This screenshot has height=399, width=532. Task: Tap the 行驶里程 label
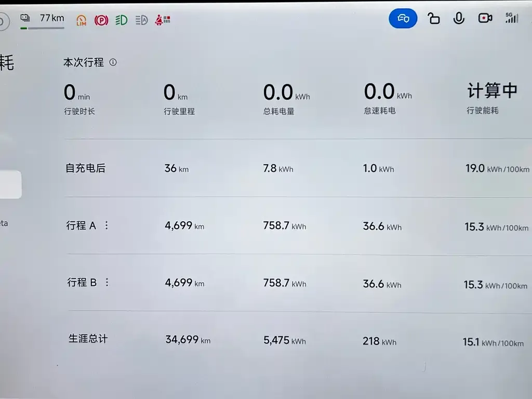click(179, 111)
